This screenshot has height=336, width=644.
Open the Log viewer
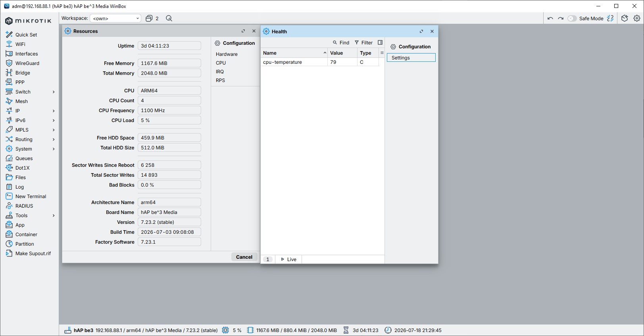click(19, 187)
